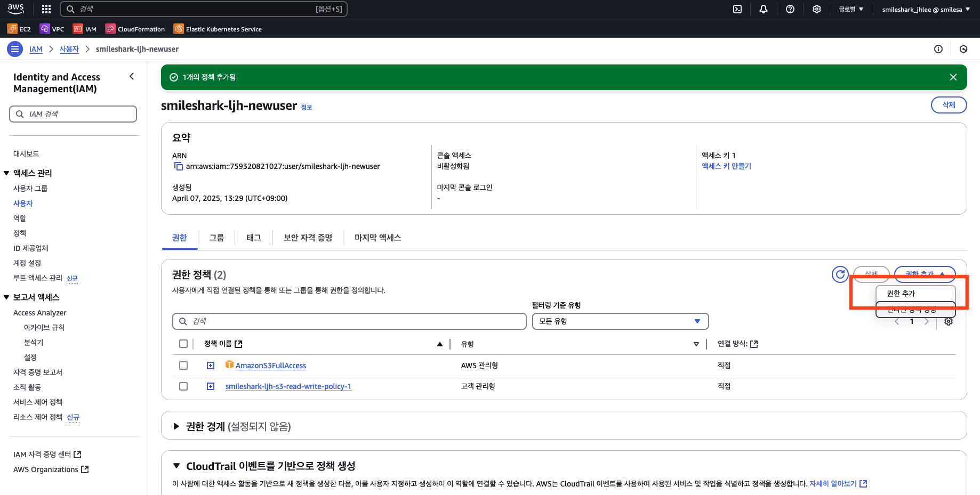The image size is (980, 495).
Task: Expand the 권한 경계 section
Action: click(x=176, y=426)
